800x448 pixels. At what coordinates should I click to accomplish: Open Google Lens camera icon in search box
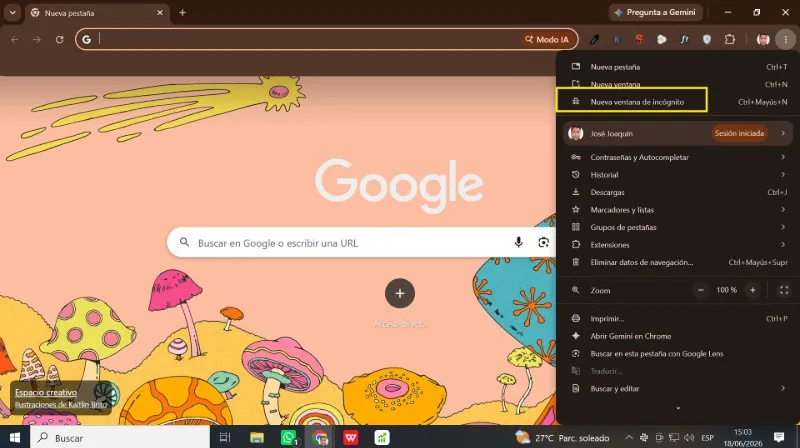[x=543, y=242]
